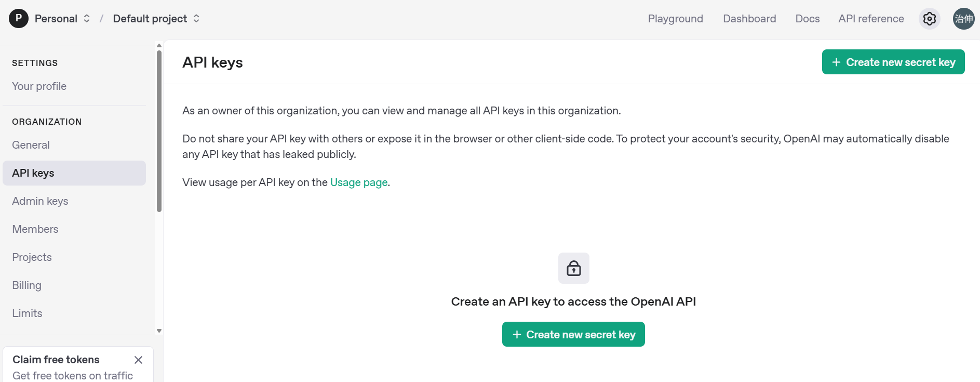This screenshot has width=980, height=382.
Task: Click the center Create new secret key button
Action: [573, 334]
